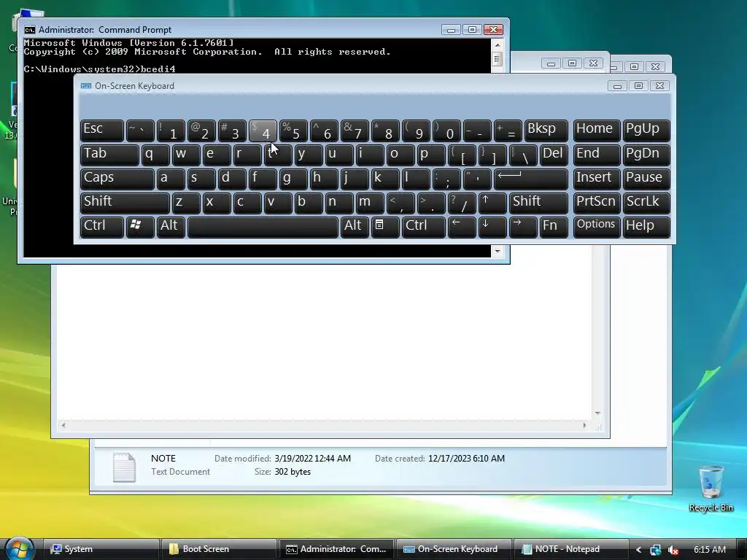Image resolution: width=747 pixels, height=560 pixels.
Task: Click the Del key
Action: pos(554,155)
